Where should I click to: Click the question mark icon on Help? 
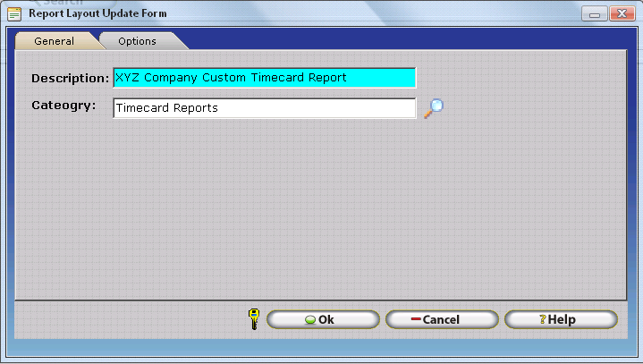coord(542,320)
